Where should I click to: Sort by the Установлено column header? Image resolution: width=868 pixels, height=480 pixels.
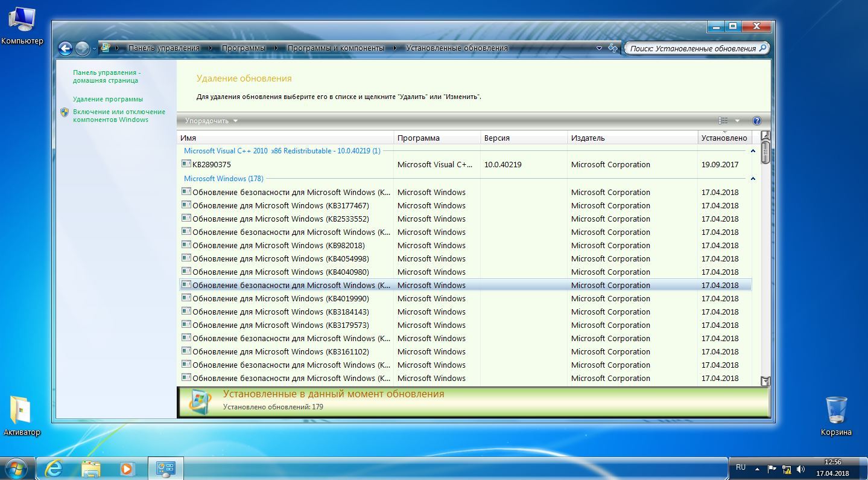[724, 138]
